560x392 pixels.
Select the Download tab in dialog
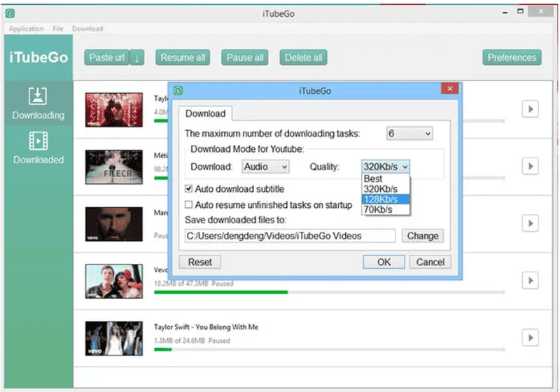(x=205, y=113)
